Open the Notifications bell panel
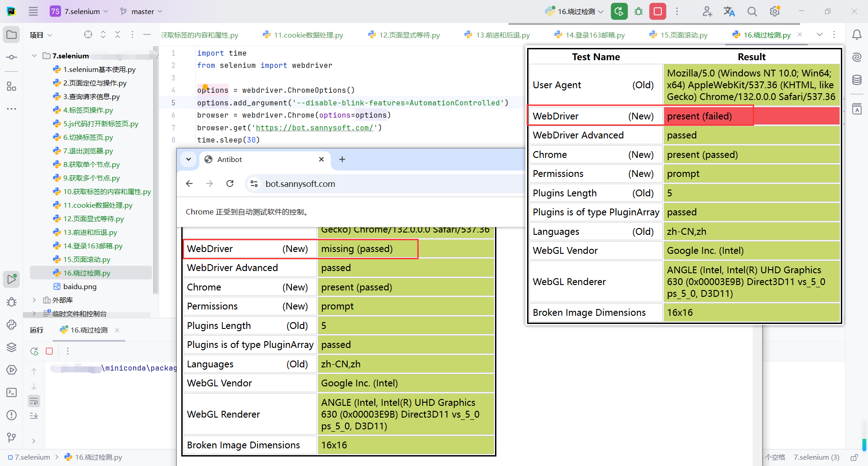868x466 pixels. click(x=857, y=35)
